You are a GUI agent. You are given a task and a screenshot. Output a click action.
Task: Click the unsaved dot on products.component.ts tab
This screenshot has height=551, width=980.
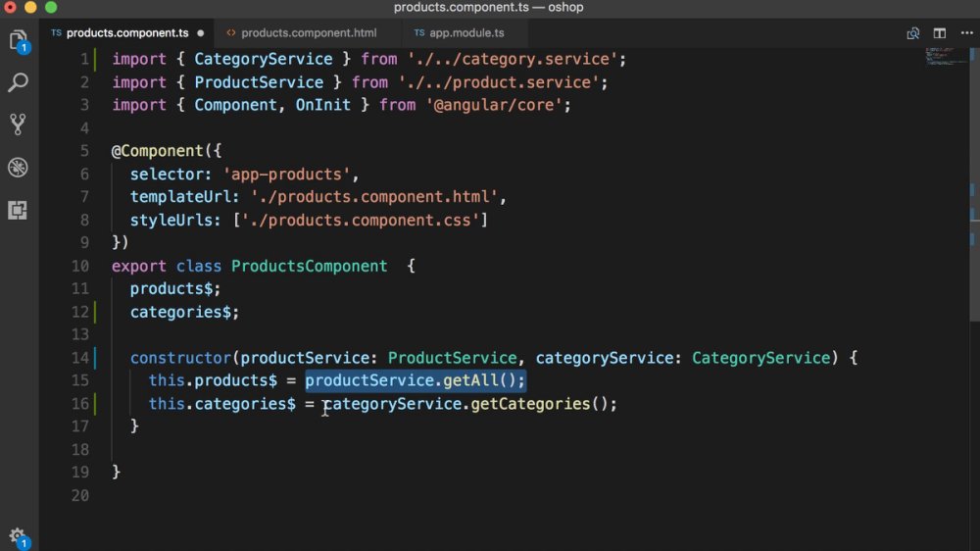tap(201, 33)
